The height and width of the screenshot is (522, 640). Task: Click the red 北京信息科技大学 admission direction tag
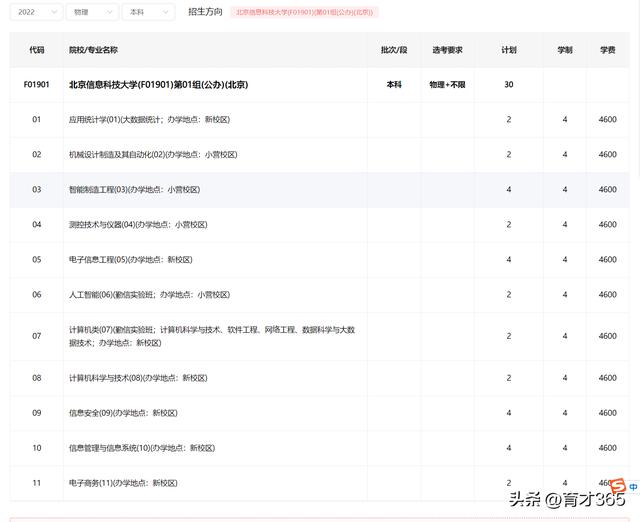[x=304, y=12]
